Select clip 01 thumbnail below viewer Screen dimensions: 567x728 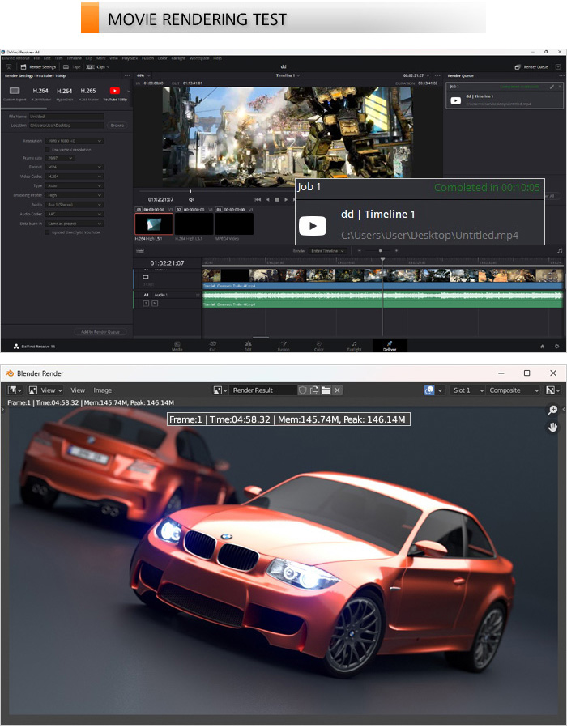[x=154, y=224]
